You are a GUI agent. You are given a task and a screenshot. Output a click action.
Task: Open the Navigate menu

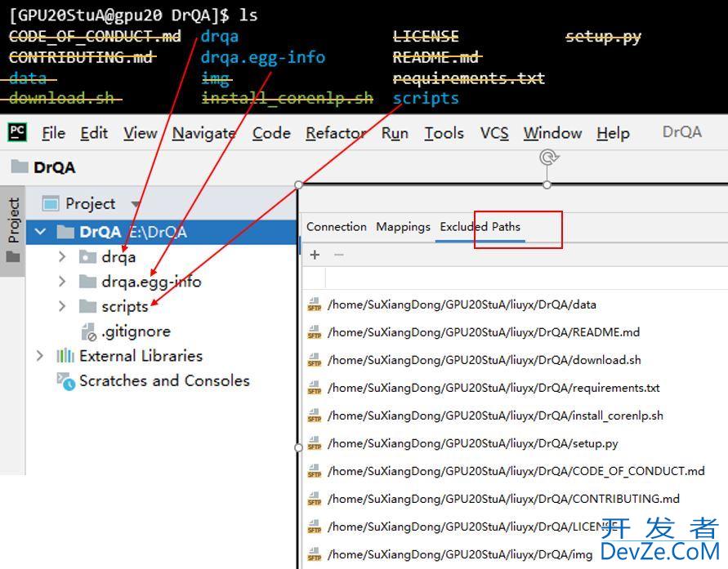tap(203, 133)
